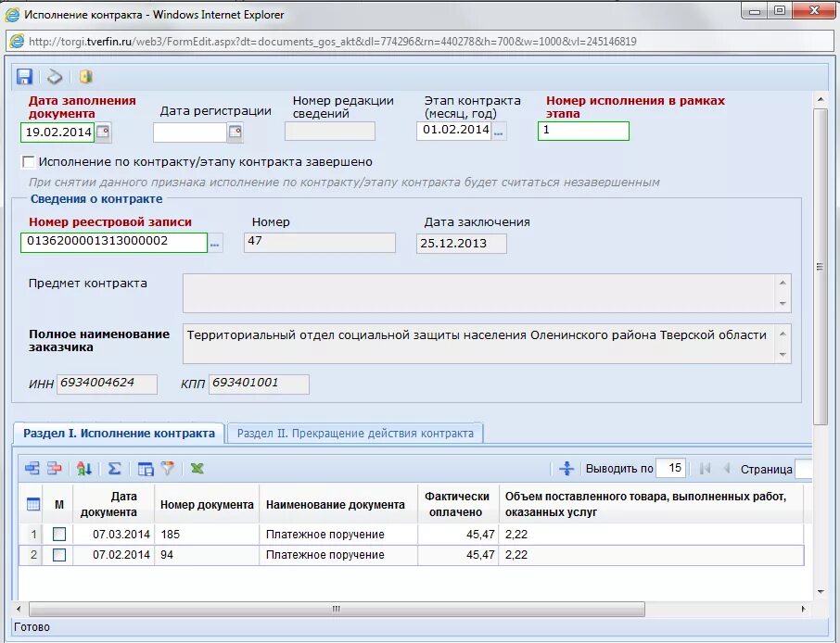Screen dimensions: 840x643
Task: Click the Save floppy disk icon
Action: point(24,77)
